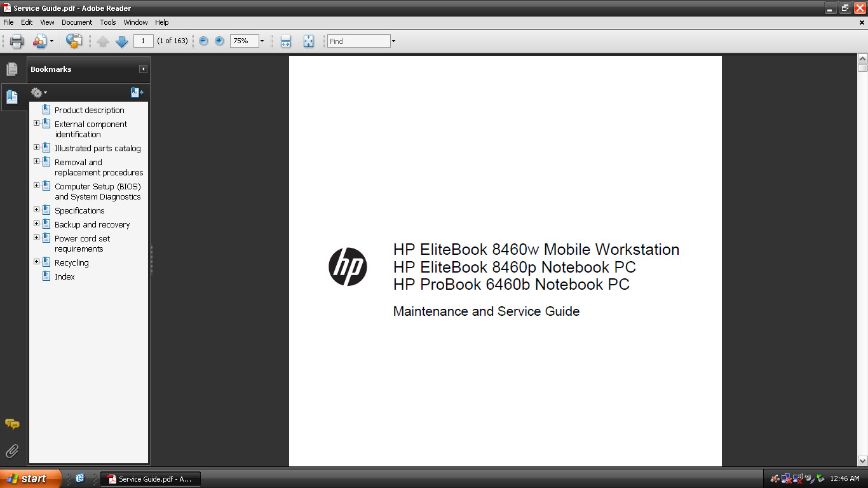Screen dimensions: 868x488
Task: Click the red molecule tray icon
Action: [x=775, y=478]
